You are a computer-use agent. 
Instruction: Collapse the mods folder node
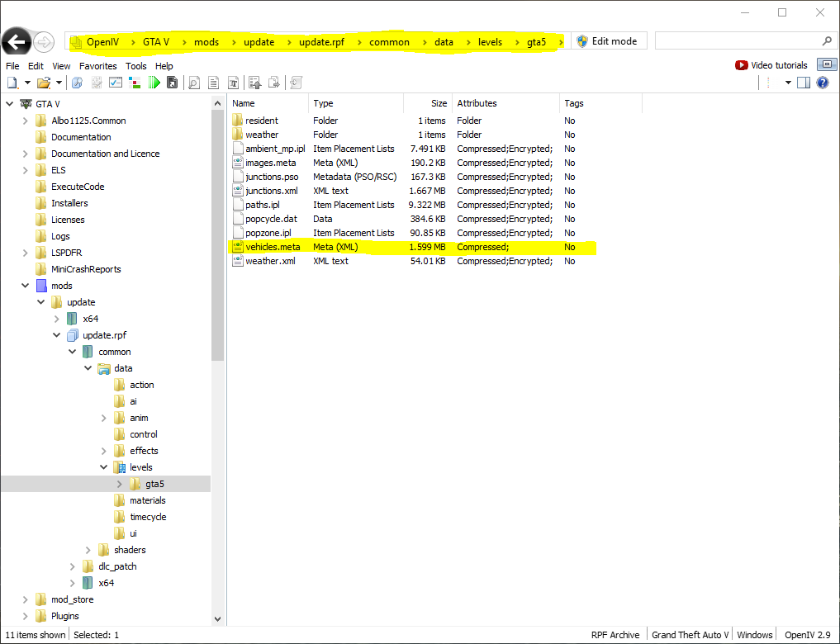(x=25, y=286)
